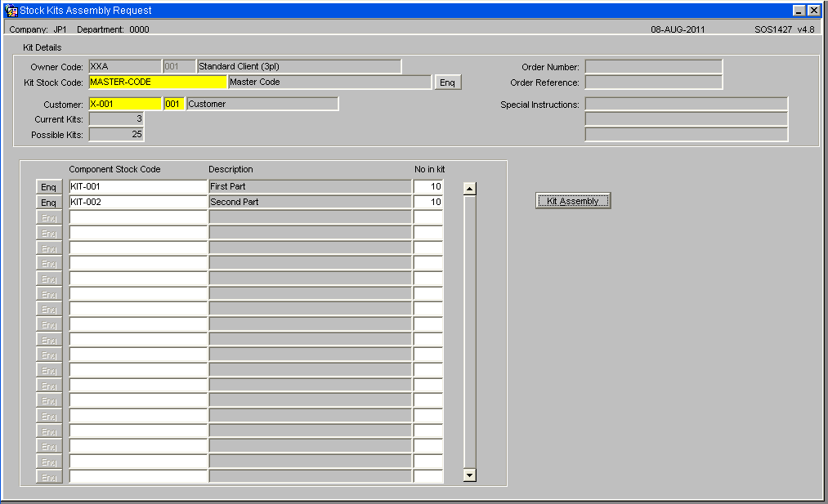Click the Customer description field
828x504 pixels.
[x=262, y=104]
